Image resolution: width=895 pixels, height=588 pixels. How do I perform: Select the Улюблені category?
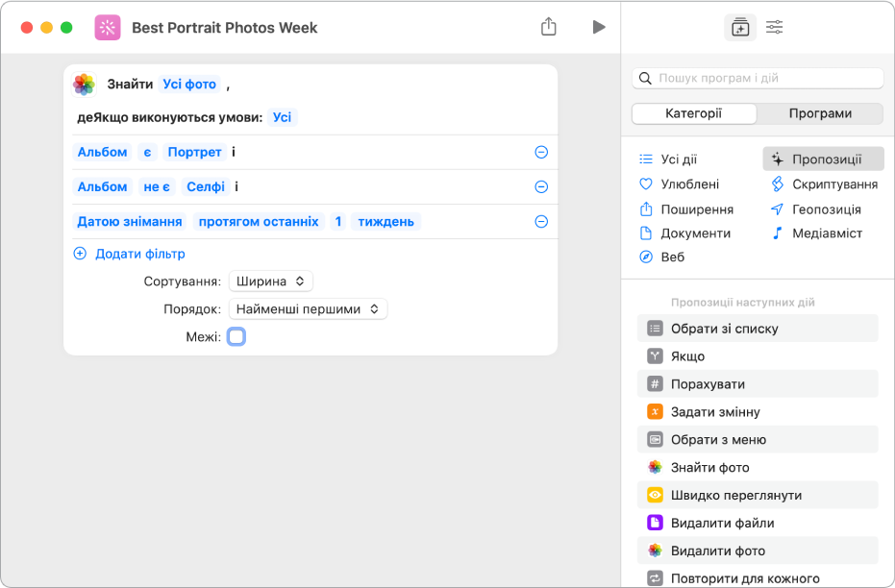point(689,184)
